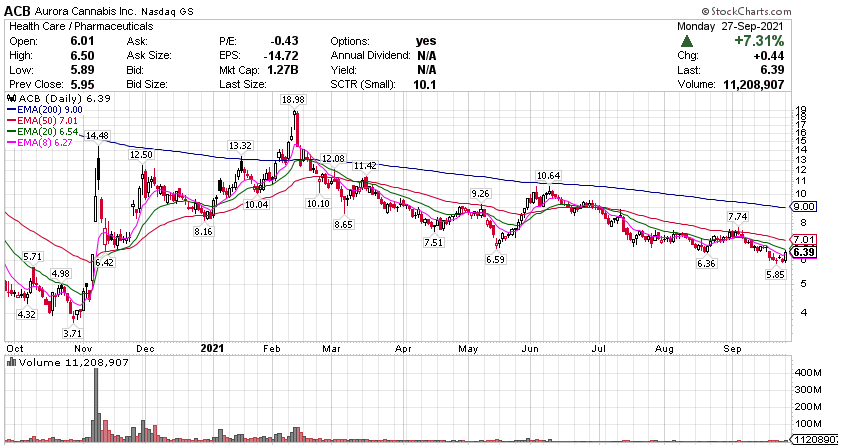Click the 2021 year axis label
This screenshot has height=445, width=842.
pos(212,349)
